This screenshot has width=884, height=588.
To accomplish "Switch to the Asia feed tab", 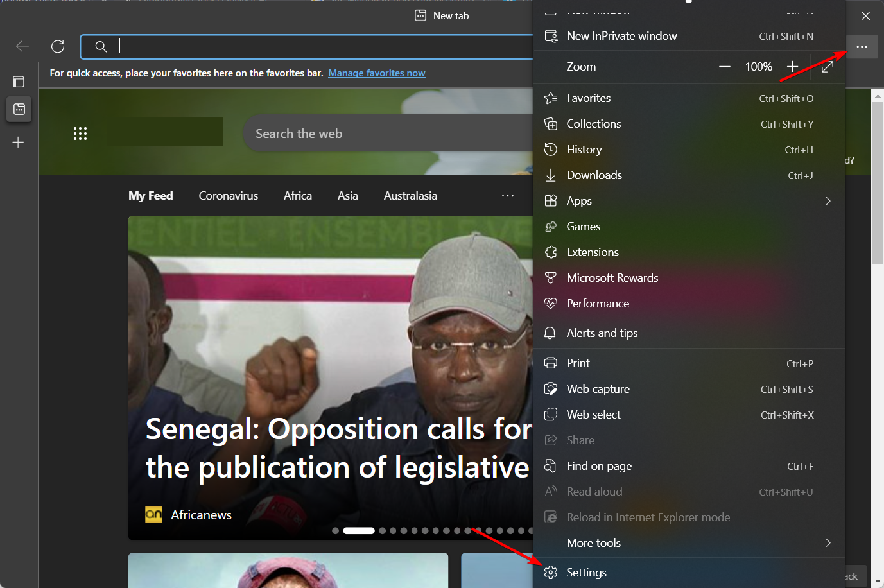I will (x=348, y=196).
